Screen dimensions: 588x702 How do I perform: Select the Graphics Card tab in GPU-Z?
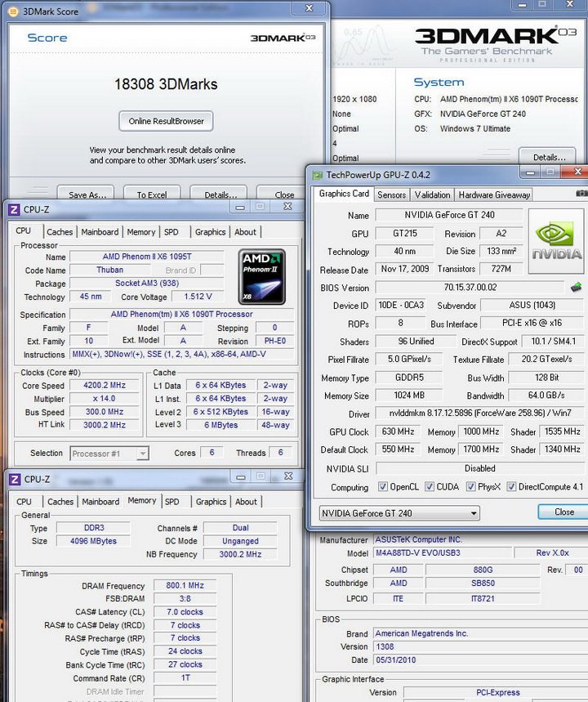pyautogui.click(x=344, y=194)
